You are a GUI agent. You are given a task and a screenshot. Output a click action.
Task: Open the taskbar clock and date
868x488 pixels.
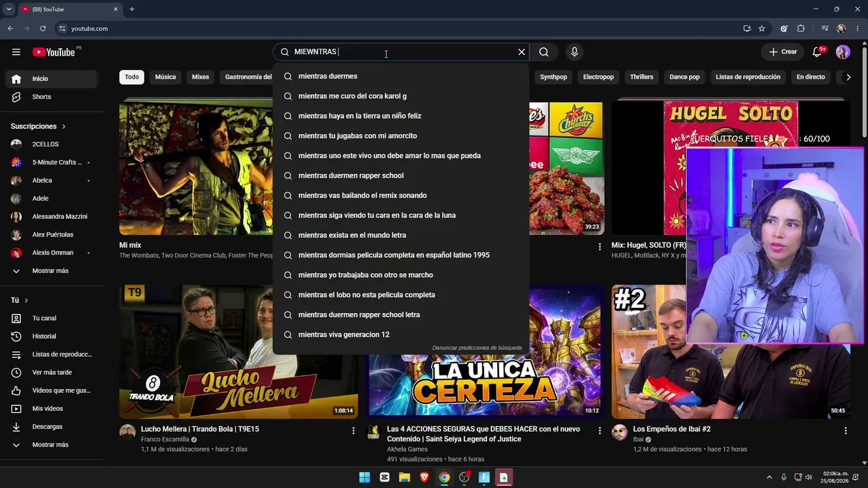click(x=835, y=477)
